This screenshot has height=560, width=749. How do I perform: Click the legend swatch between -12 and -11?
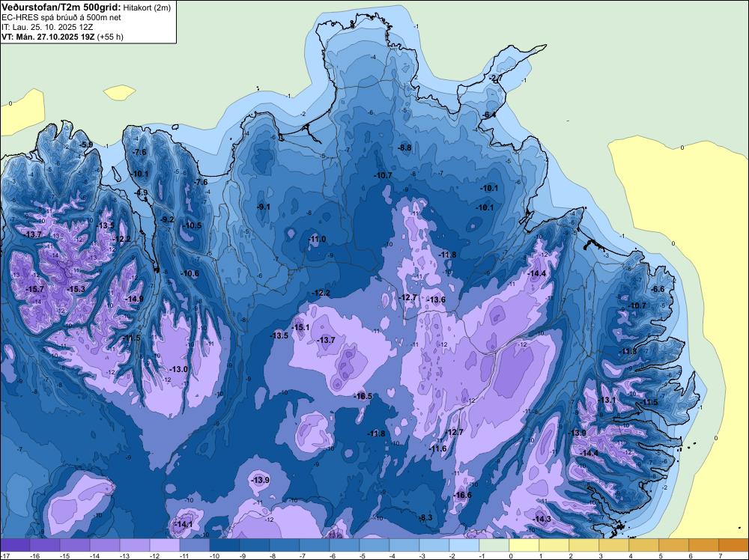[165, 545]
